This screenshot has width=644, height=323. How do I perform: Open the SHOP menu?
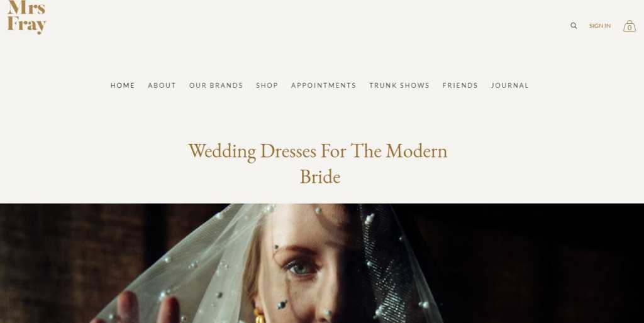pos(267,85)
